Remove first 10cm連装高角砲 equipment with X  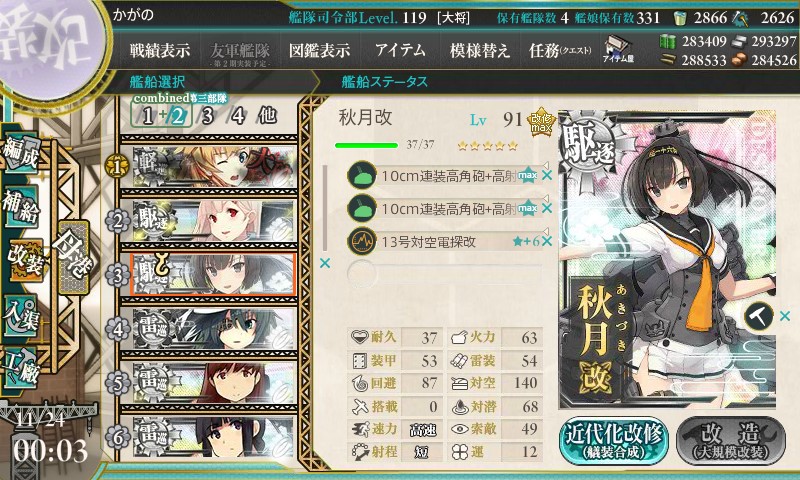pos(547,175)
